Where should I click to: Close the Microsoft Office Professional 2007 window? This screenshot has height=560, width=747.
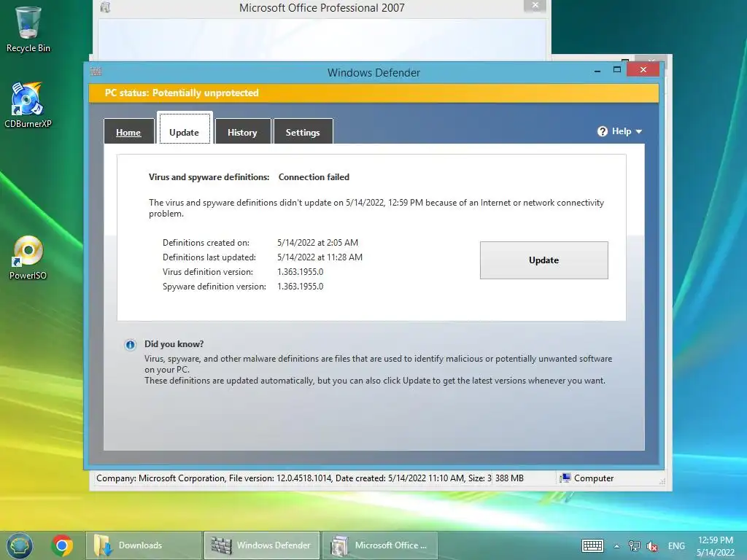535,5
